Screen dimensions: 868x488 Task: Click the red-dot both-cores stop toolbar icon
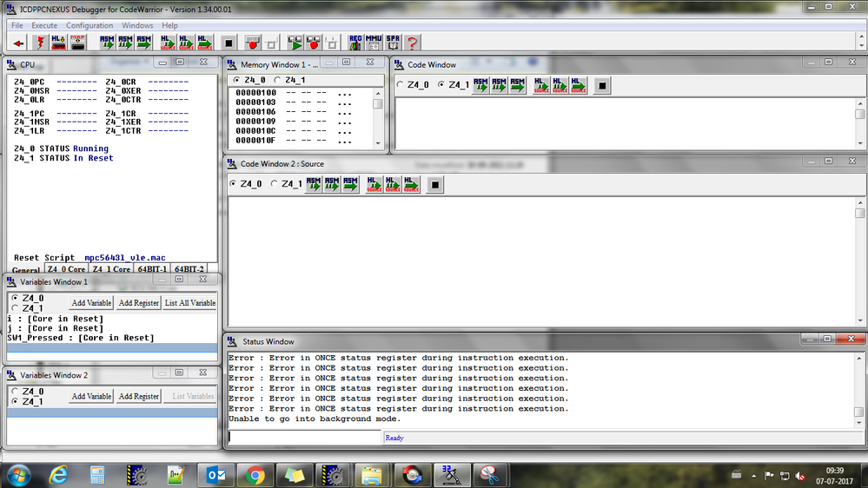pos(314,43)
